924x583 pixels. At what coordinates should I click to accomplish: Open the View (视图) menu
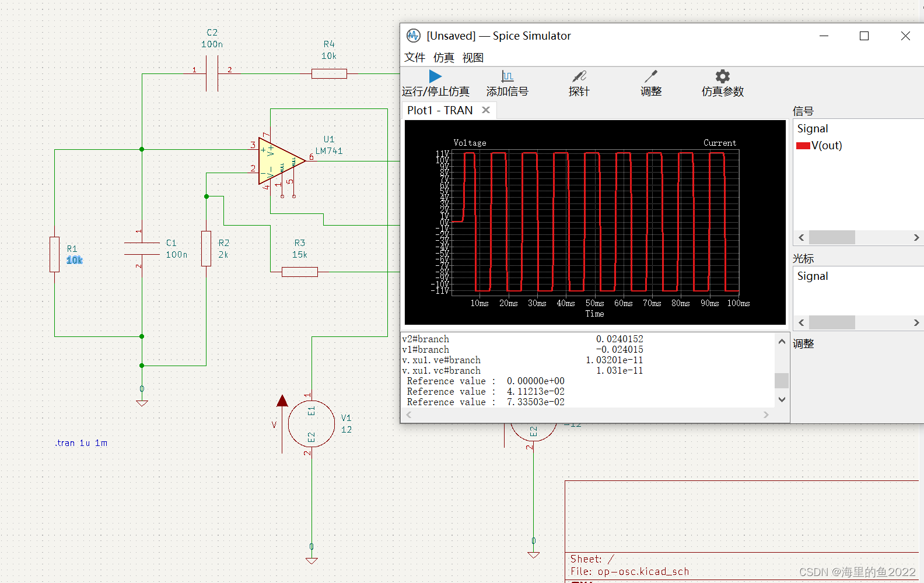(x=473, y=58)
